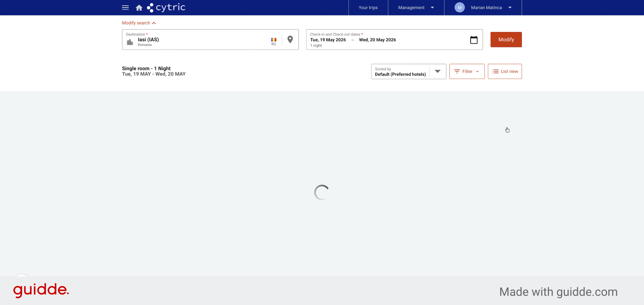
Task: Go to the home icon
Action: coord(139,8)
